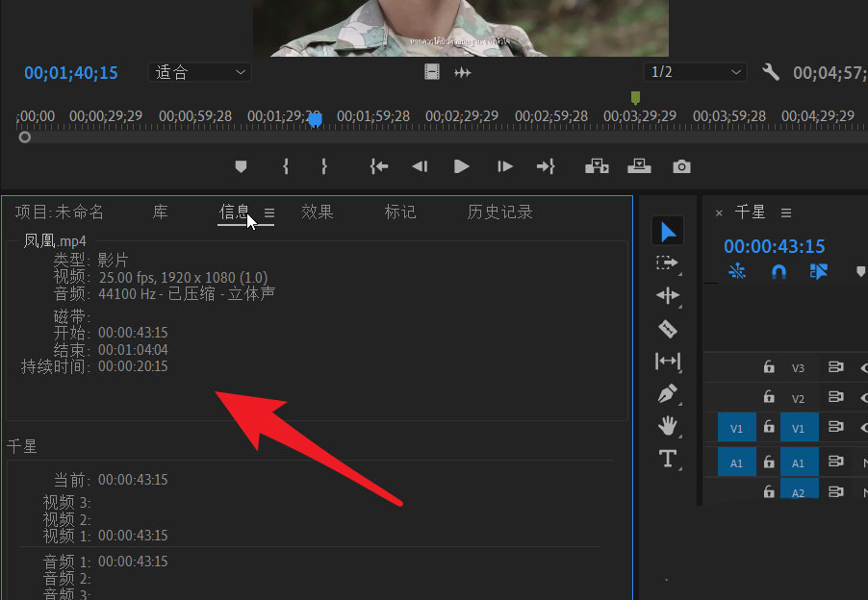Toggle timeline snapping magnet icon
This screenshot has height=600, width=868.
point(779,272)
